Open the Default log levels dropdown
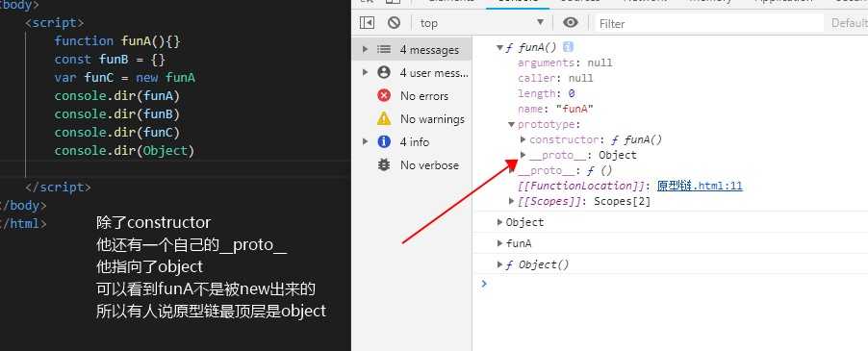868x351 pixels. 849,23
